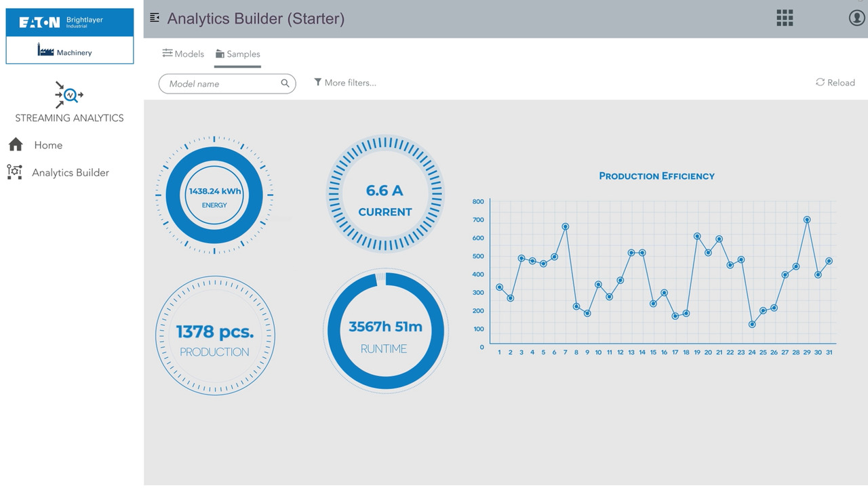Click the filter funnel icon
868x488 pixels.
click(x=317, y=82)
